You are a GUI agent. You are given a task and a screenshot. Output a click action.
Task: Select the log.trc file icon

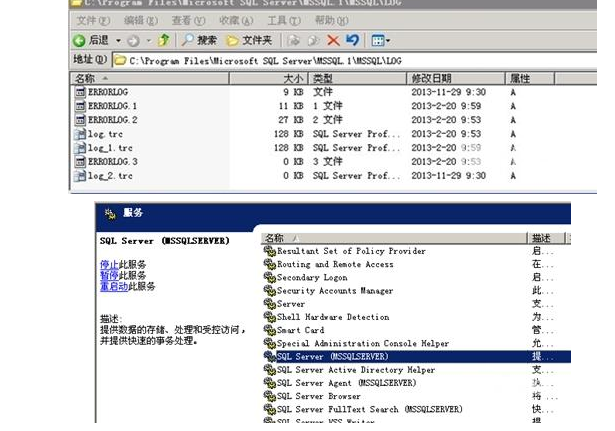tap(80, 134)
